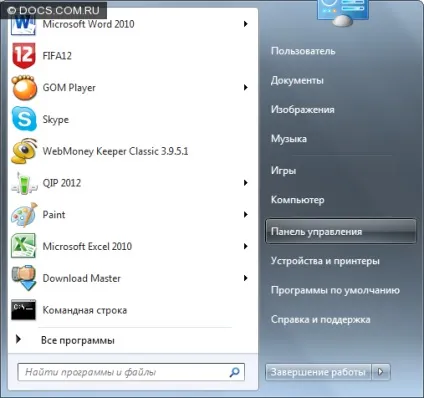
Task: Open the Командная строка console icon
Action: click(x=23, y=310)
